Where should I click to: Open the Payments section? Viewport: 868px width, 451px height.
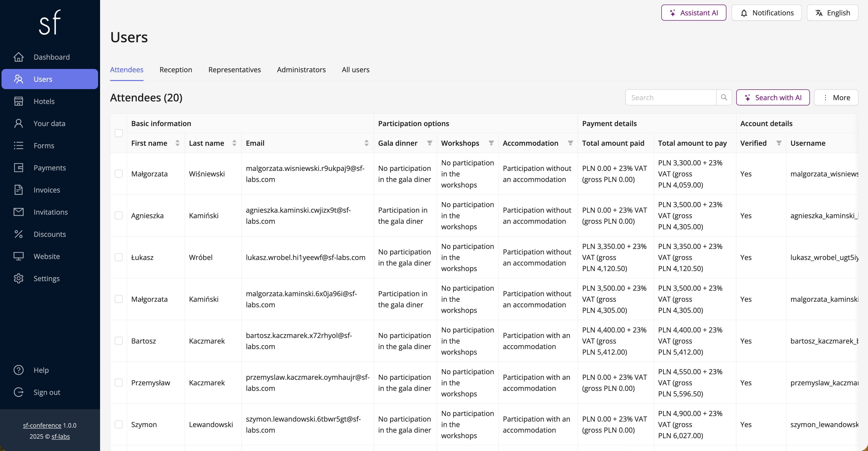coord(50,168)
